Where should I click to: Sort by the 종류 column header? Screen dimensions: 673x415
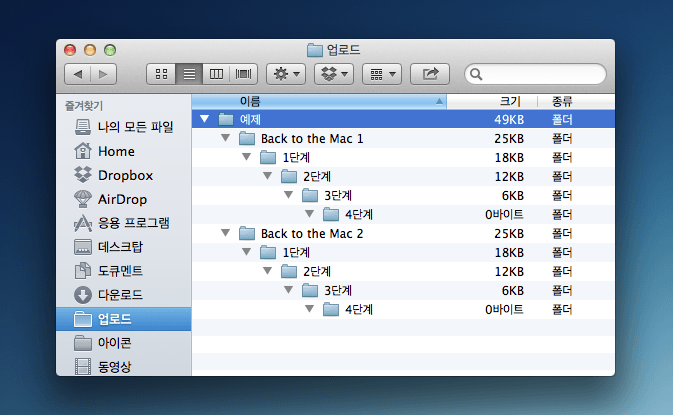pyautogui.click(x=576, y=102)
